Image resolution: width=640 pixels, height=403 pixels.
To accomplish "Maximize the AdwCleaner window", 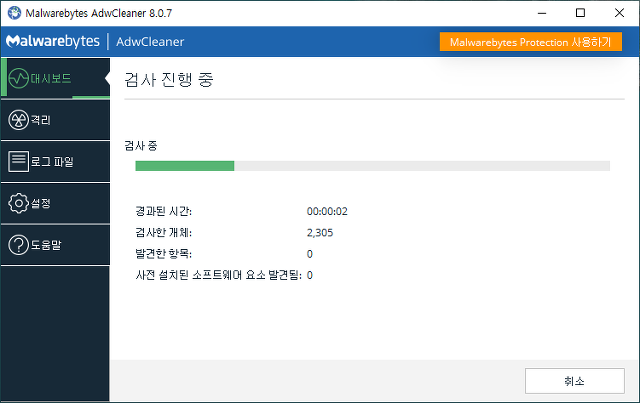I will click(580, 13).
